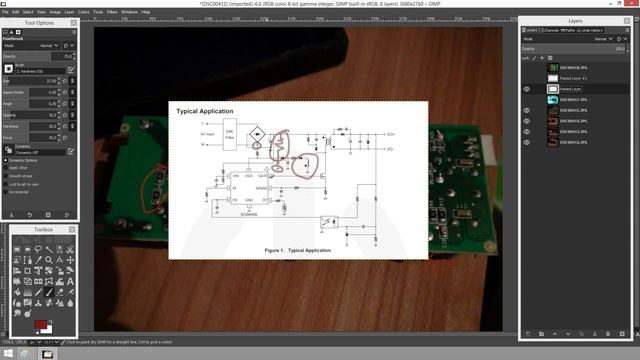Image resolution: width=640 pixels, height=360 pixels.
Task: Select the Free Select lasso tool
Action: click(38, 249)
